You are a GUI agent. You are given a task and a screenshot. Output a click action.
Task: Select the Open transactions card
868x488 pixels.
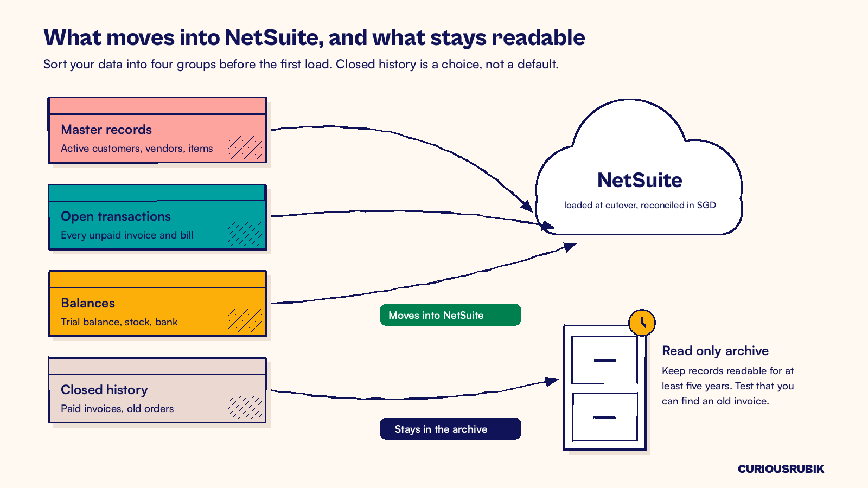coord(157,217)
